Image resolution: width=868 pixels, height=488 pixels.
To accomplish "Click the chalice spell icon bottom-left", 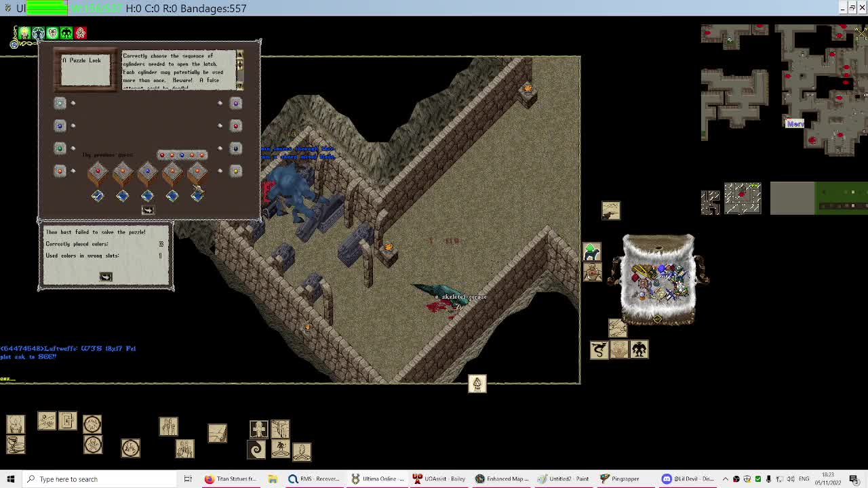I will 16,445.
